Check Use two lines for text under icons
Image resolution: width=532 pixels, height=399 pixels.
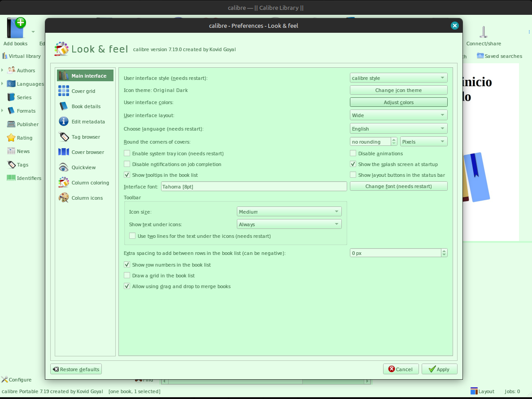click(132, 236)
